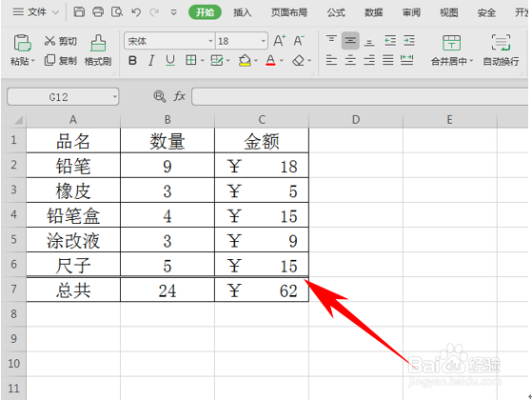This screenshot has height=400, width=532.
Task: Click the clear format eraser icon
Action: (x=298, y=60)
